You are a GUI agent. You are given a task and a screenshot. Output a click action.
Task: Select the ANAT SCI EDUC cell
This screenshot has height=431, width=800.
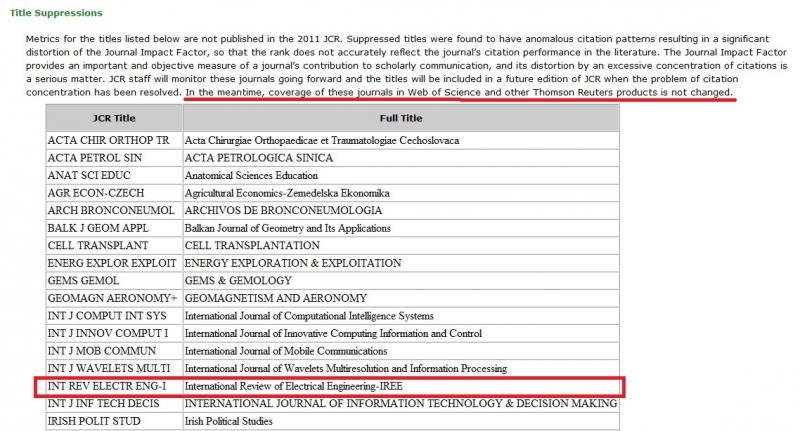(x=114, y=175)
